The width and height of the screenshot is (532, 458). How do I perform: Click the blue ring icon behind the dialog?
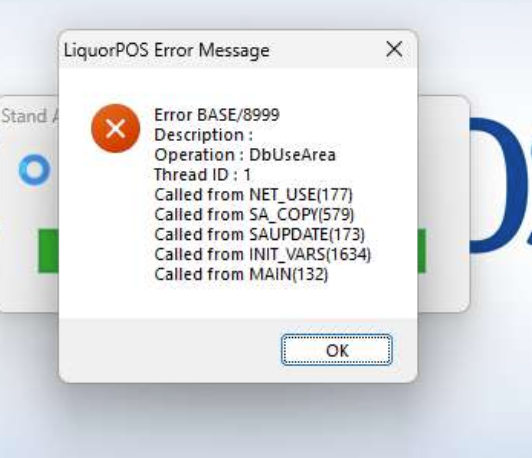(x=35, y=170)
